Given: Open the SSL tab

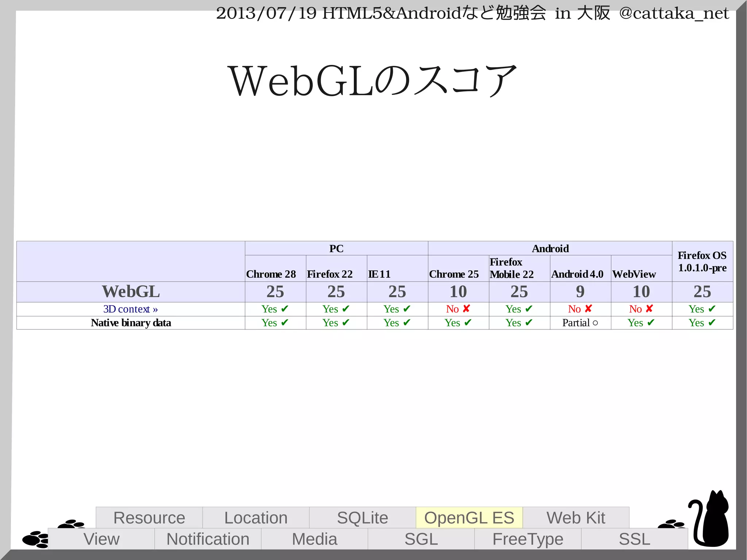Looking at the screenshot, I should pyautogui.click(x=635, y=539).
